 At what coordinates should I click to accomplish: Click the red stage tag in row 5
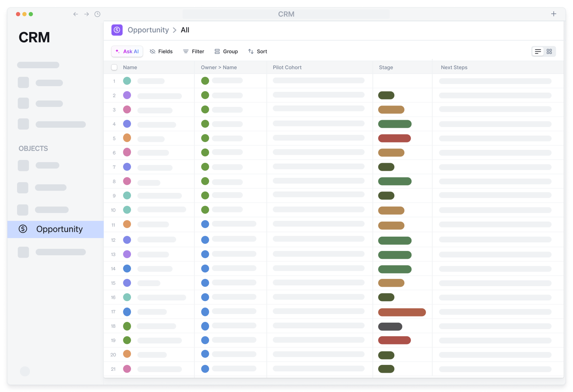394,138
